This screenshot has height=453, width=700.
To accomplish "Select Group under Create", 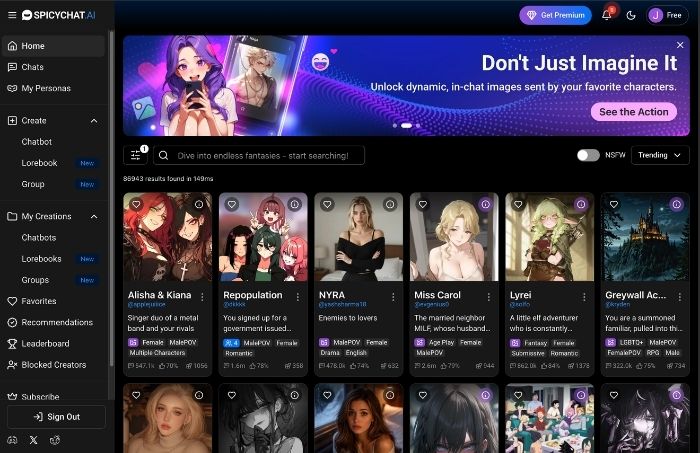I will pos(33,184).
